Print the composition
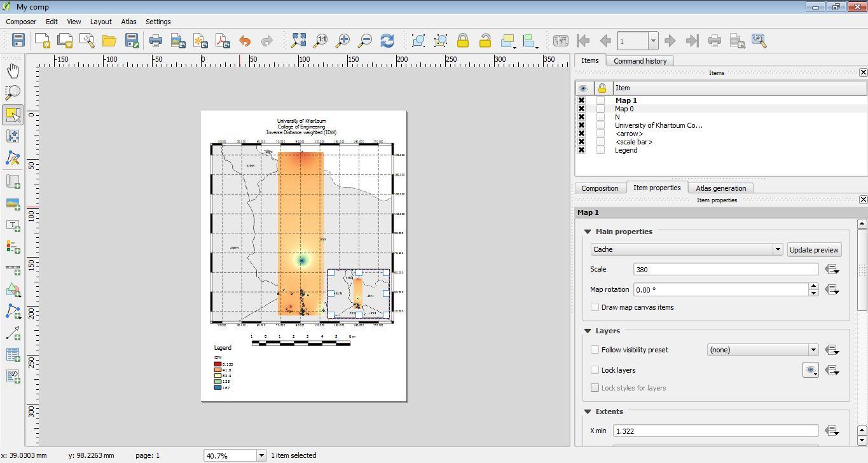 155,41
